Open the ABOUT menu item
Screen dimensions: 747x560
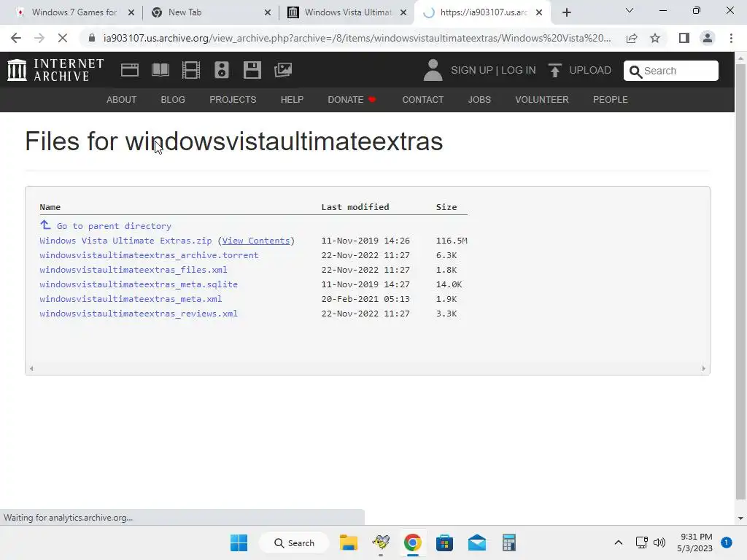click(x=122, y=100)
